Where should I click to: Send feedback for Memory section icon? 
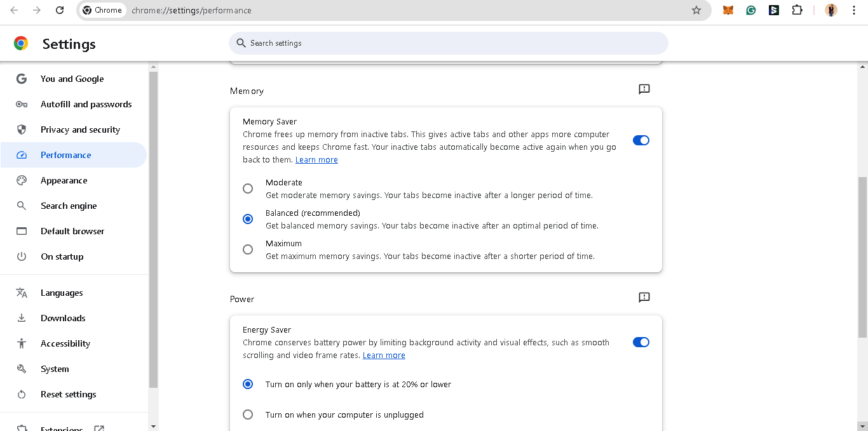pyautogui.click(x=644, y=90)
